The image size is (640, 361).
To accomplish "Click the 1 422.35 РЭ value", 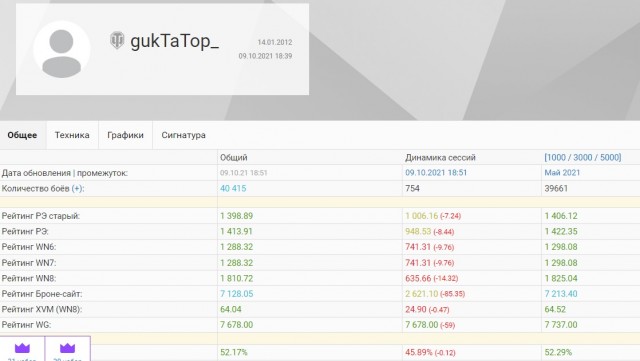I will point(561,232).
